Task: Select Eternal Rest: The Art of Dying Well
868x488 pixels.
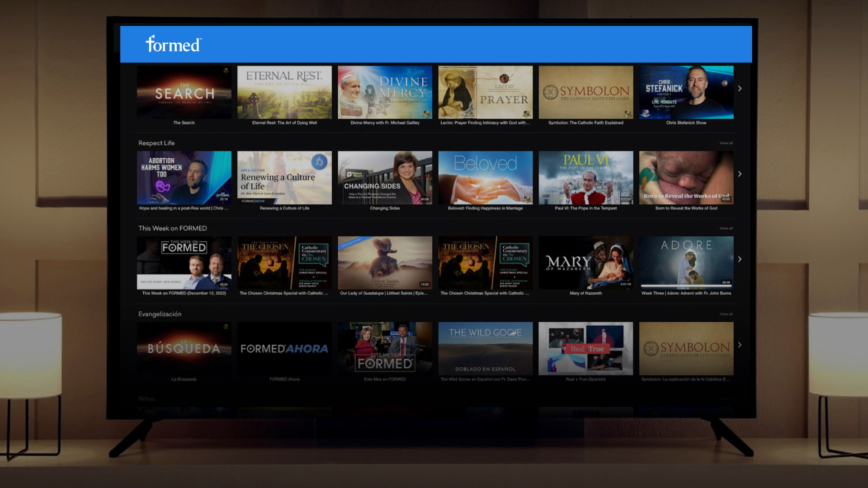Action: (284, 93)
